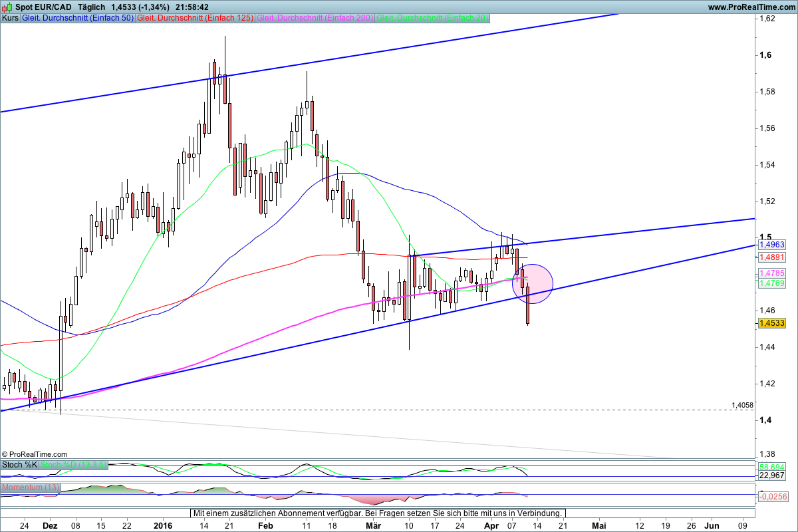
Task: Click the 1,54 price axis label
Action: (x=767, y=165)
